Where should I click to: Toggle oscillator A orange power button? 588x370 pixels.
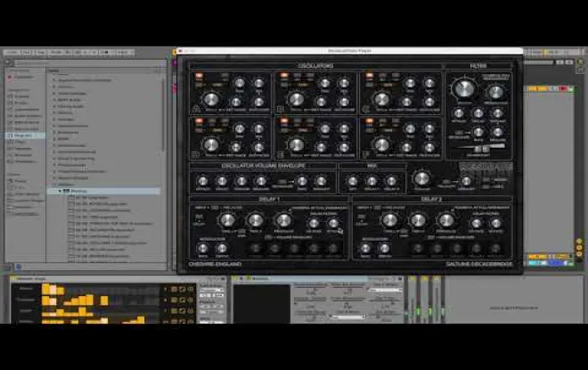click(199, 76)
